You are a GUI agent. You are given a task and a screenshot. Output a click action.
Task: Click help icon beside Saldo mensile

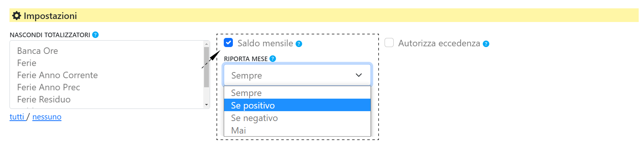point(299,44)
